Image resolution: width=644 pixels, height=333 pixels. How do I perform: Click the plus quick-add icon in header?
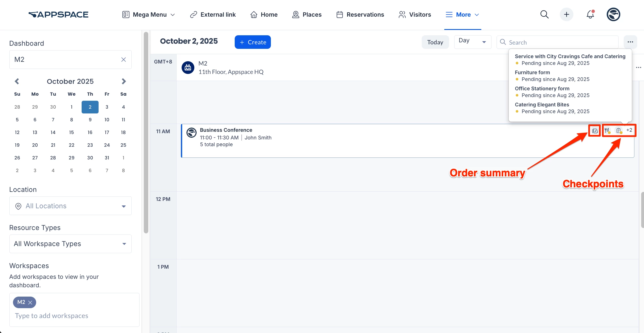point(566,14)
